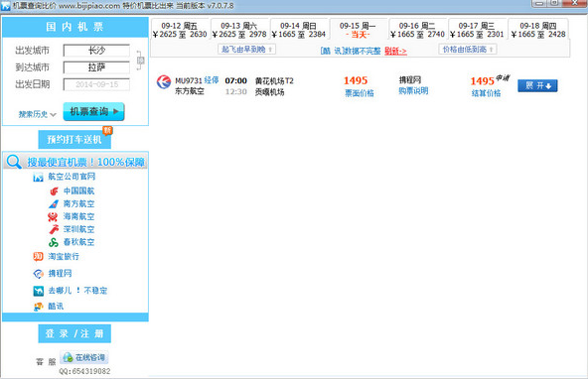
Task: Sort flights by price low to high
Action: (x=468, y=49)
